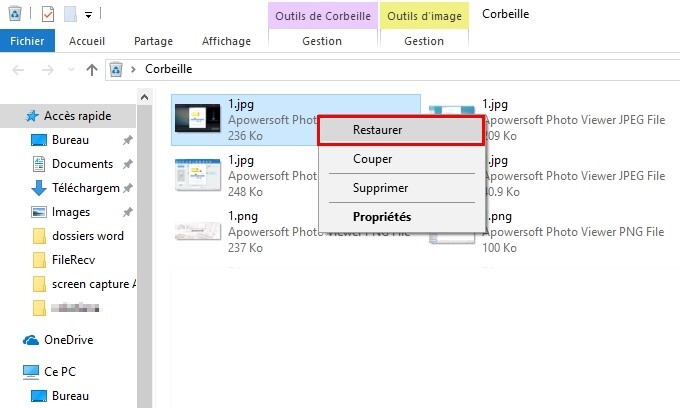Click the Recycle Bin icon in address bar
The width and height of the screenshot is (680, 408).
coord(115,69)
